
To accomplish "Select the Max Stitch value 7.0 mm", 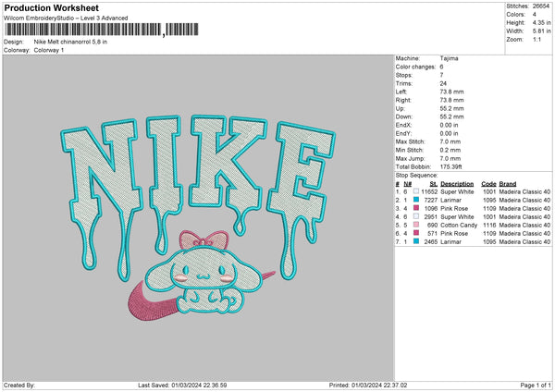I will pyautogui.click(x=450, y=141).
